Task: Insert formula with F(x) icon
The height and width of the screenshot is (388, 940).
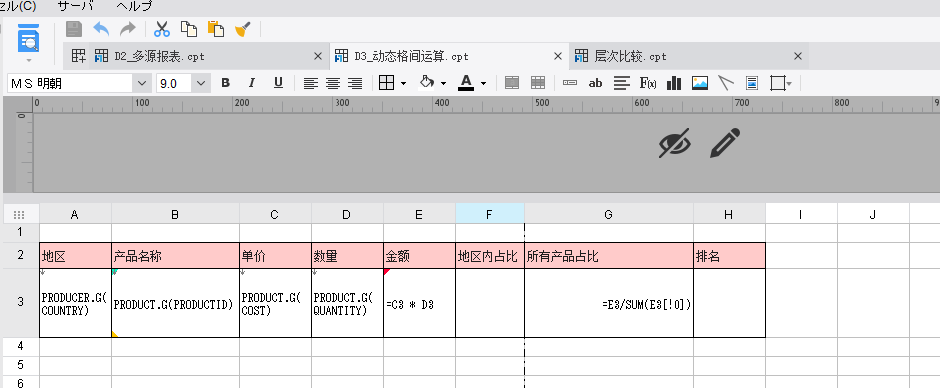Action: coord(648,83)
